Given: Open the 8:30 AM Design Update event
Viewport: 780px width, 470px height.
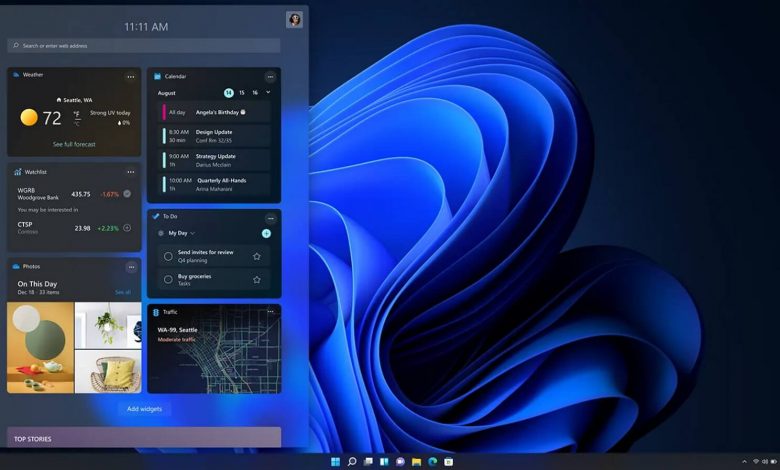Looking at the screenshot, I should (214, 136).
